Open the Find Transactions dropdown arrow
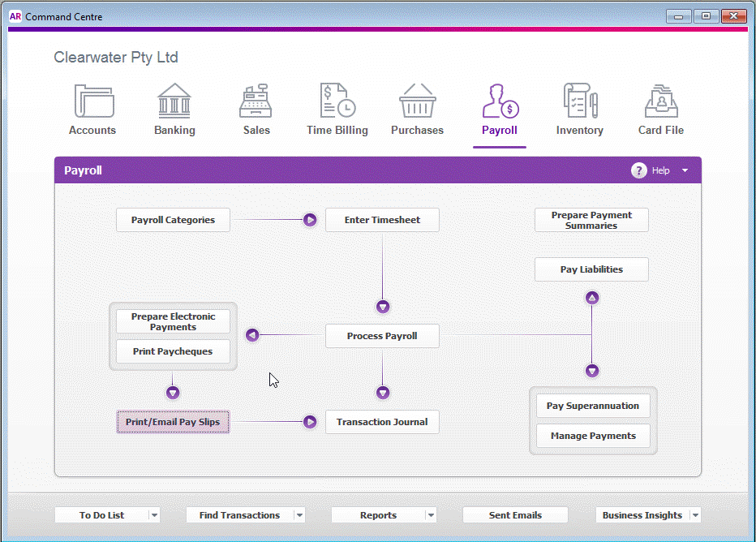 [x=299, y=515]
